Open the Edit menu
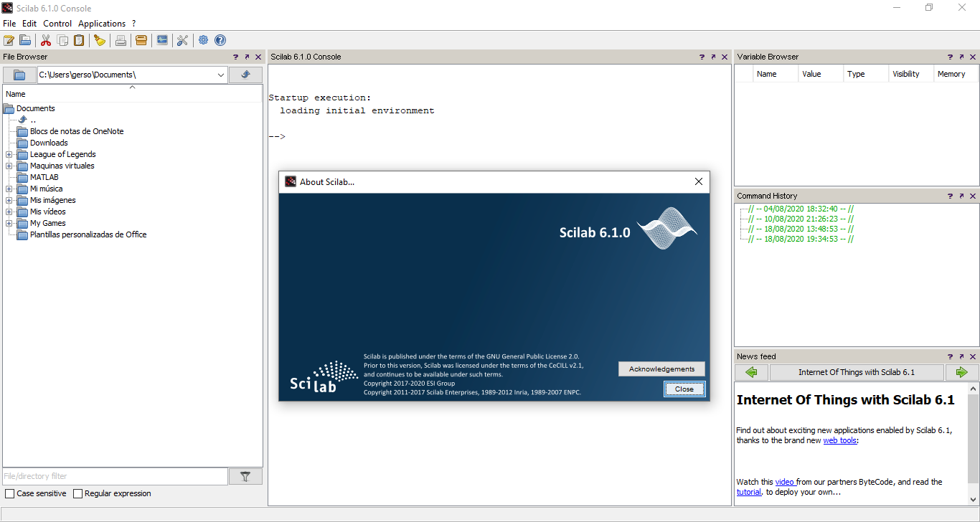 (x=29, y=24)
